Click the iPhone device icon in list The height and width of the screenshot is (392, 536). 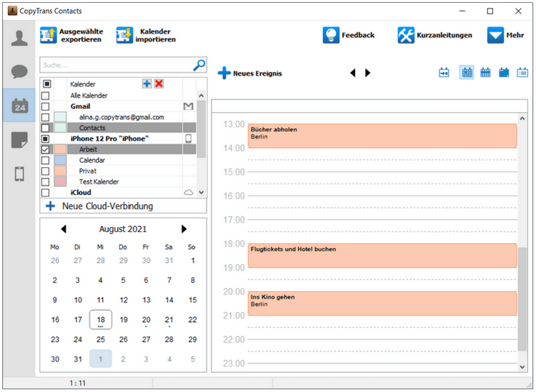(x=189, y=139)
